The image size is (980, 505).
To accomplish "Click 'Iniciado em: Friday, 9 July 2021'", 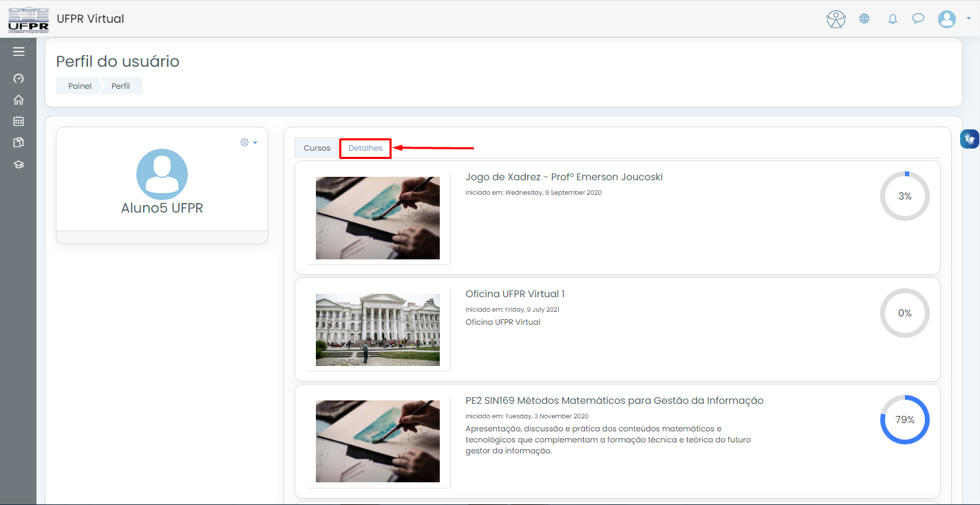I will 512,310.
